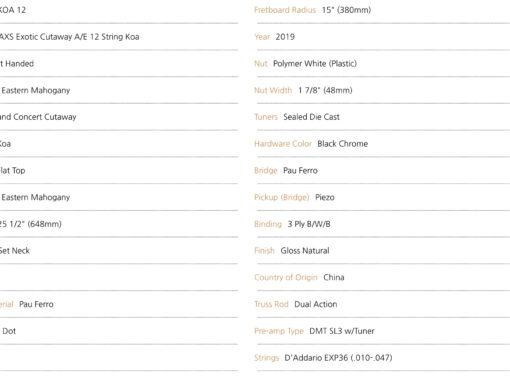Click the Country of Origin label
Screen dimensions: 510x382
pos(286,277)
